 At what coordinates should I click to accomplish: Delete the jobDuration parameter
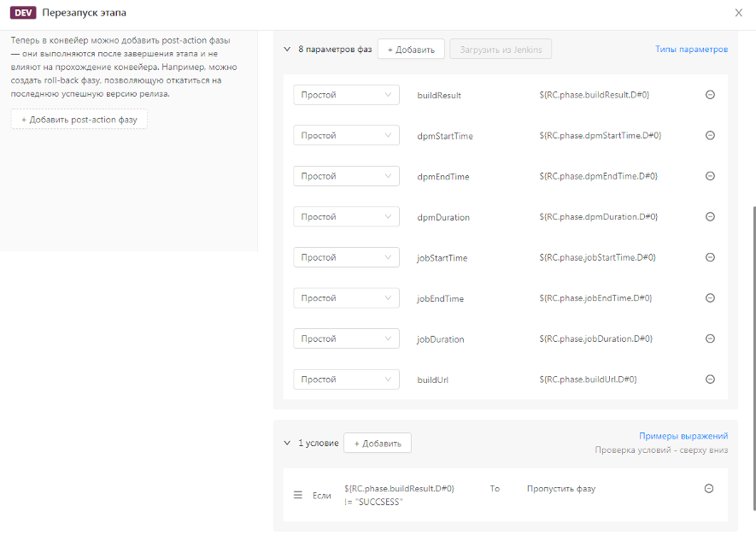709,338
